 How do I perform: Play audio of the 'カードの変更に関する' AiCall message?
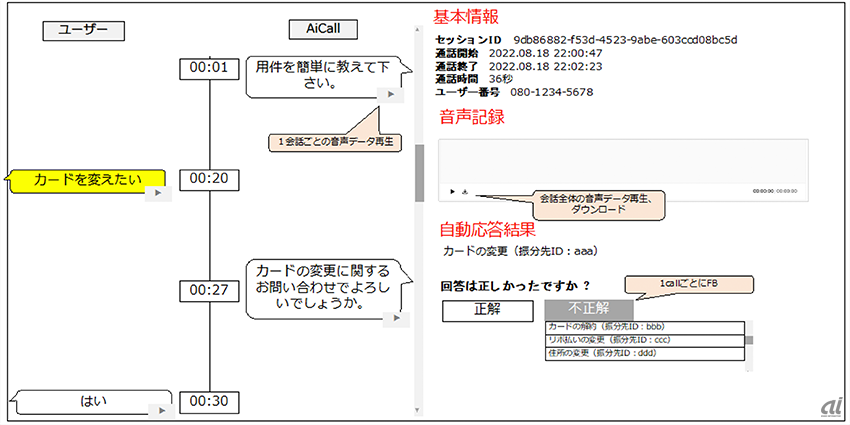pyautogui.click(x=396, y=320)
